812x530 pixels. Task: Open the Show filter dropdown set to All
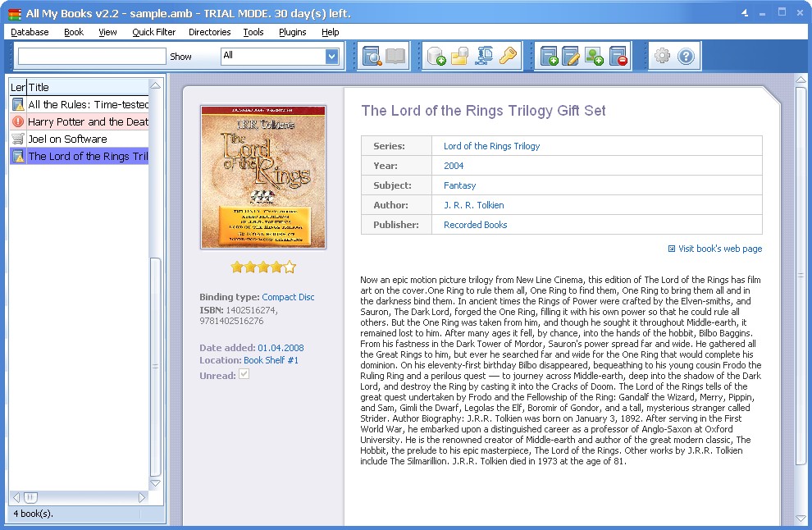pos(281,56)
